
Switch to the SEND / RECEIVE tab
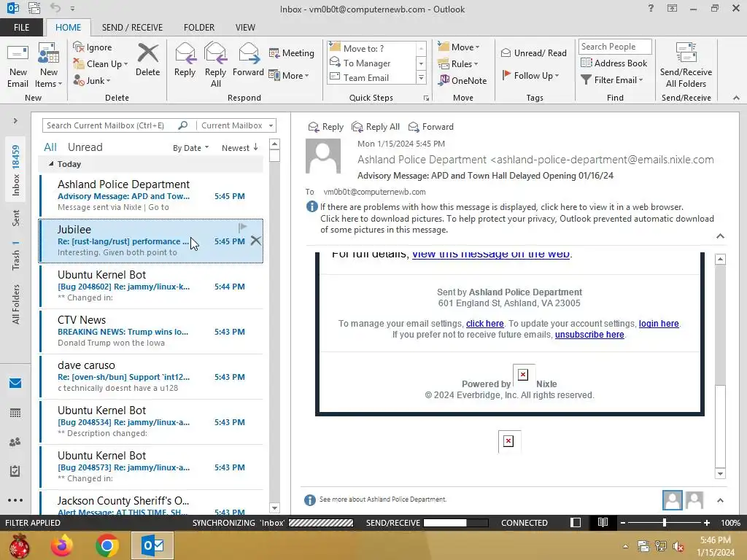coord(132,28)
